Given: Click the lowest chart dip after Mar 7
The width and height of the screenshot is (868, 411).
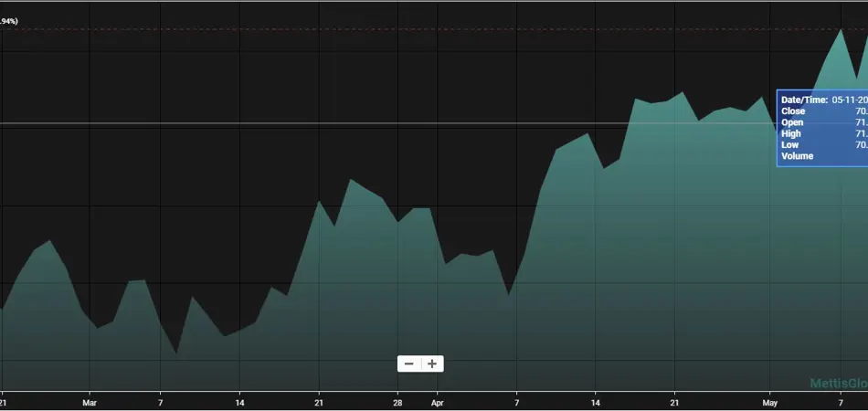Looking at the screenshot, I should tap(176, 353).
